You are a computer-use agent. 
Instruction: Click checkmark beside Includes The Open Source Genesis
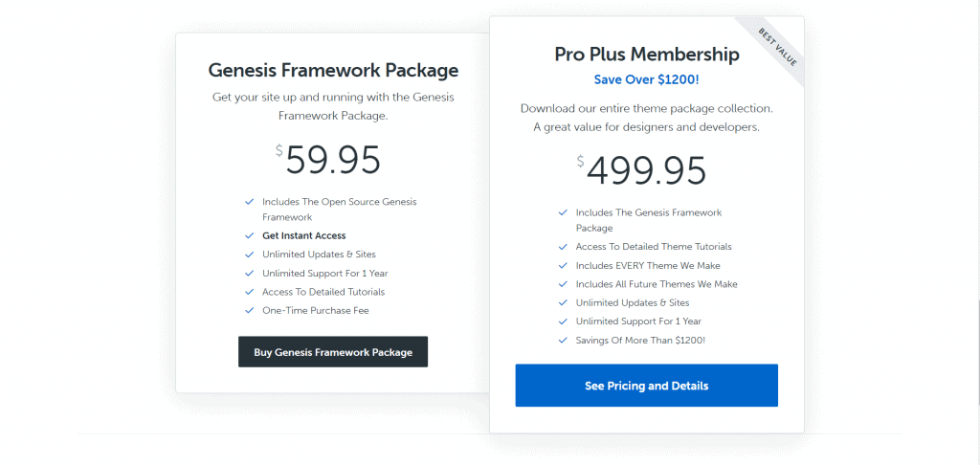pos(250,202)
